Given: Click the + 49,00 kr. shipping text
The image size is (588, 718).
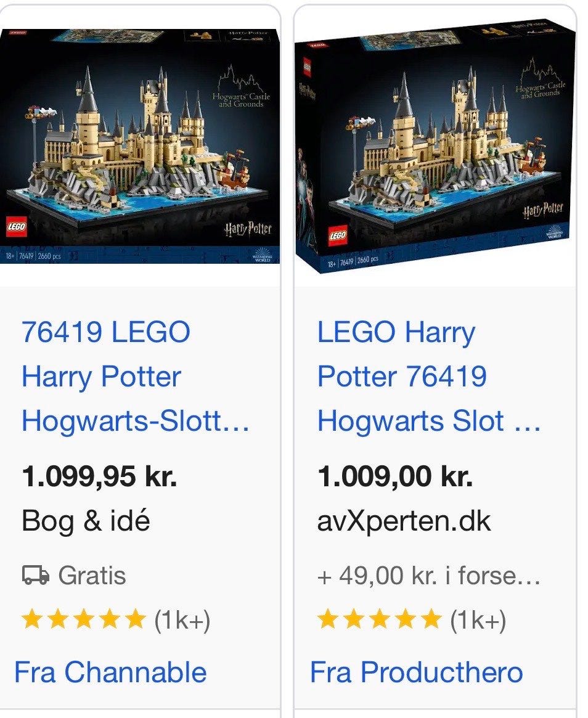Looking at the screenshot, I should pyautogui.click(x=428, y=575).
